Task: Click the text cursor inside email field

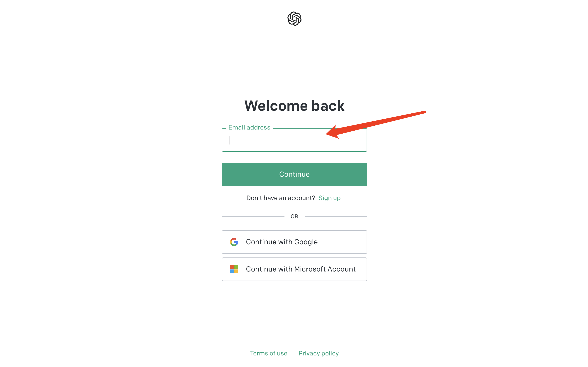Action: coord(230,140)
